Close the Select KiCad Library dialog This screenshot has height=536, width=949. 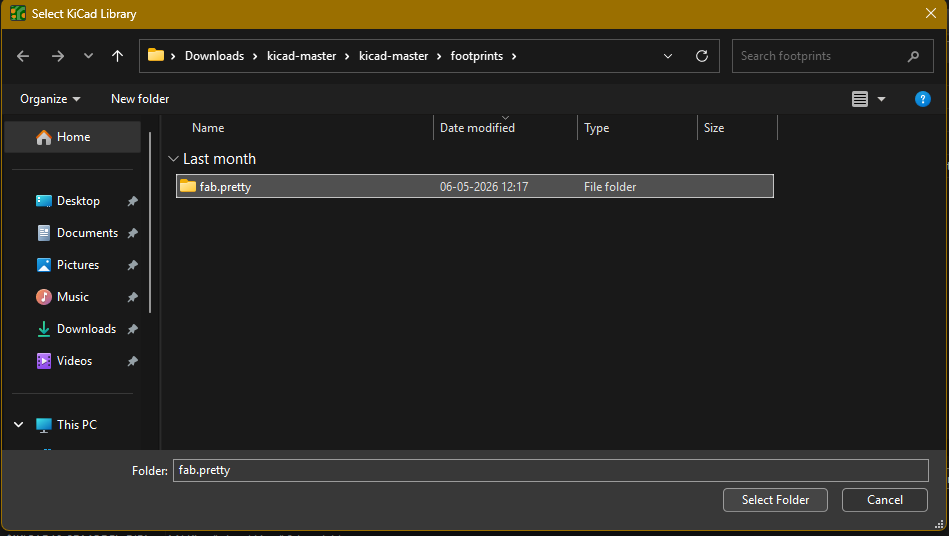point(931,13)
